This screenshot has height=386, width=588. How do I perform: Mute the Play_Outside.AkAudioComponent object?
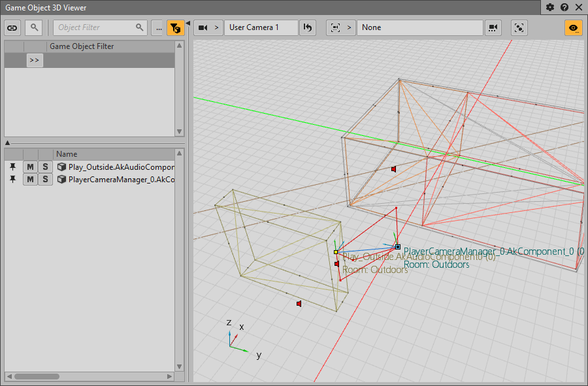(30, 167)
